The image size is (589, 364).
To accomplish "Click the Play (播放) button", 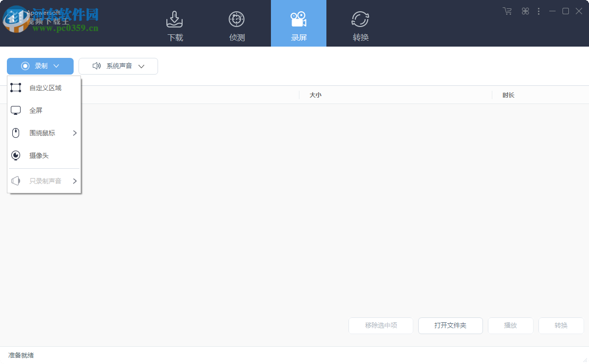I will click(510, 325).
